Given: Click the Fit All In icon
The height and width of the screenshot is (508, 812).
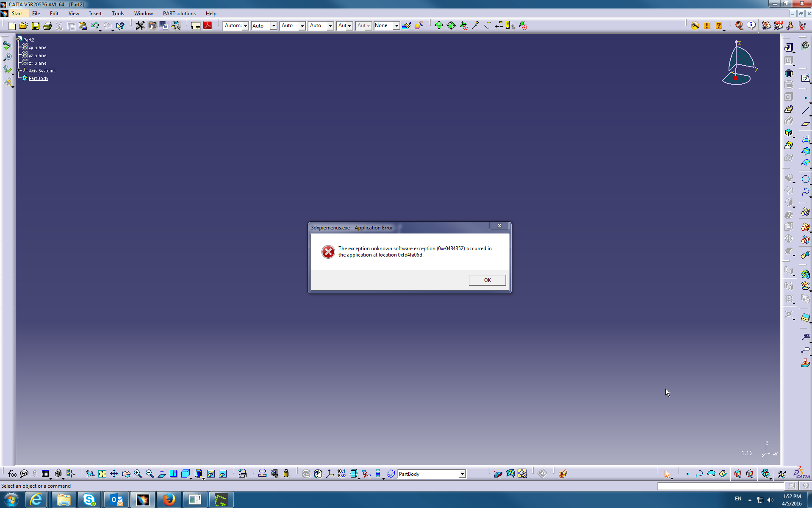Looking at the screenshot, I should pyautogui.click(x=102, y=474).
